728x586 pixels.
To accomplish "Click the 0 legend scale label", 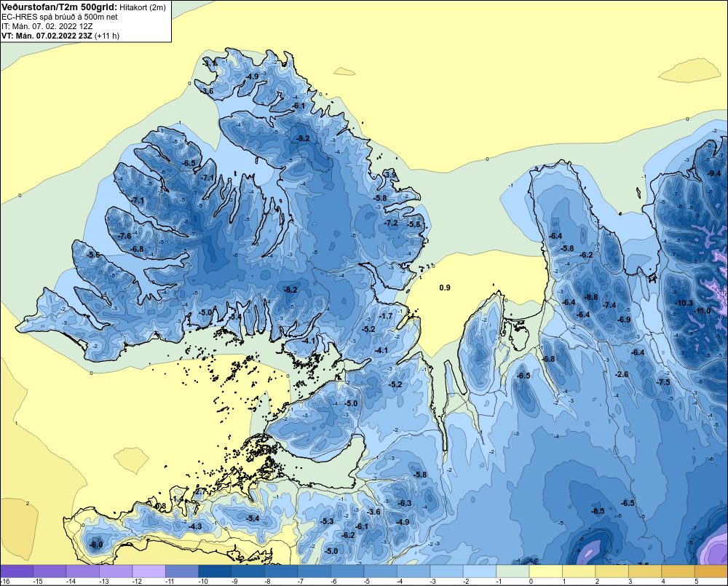I will click(x=531, y=582).
